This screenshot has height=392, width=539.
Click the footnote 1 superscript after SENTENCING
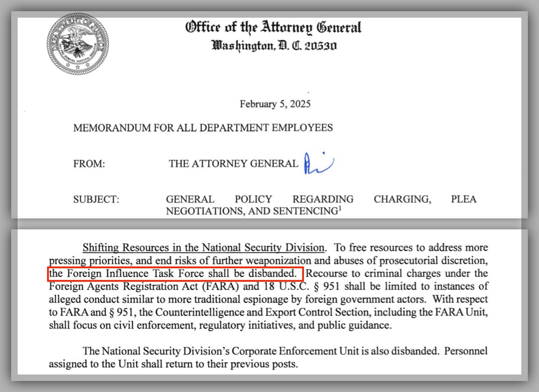(x=340, y=208)
